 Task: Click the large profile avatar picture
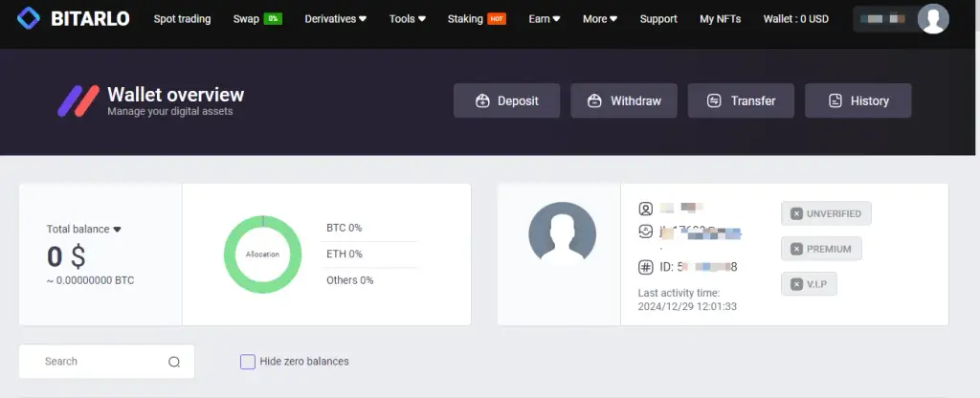pyautogui.click(x=563, y=235)
